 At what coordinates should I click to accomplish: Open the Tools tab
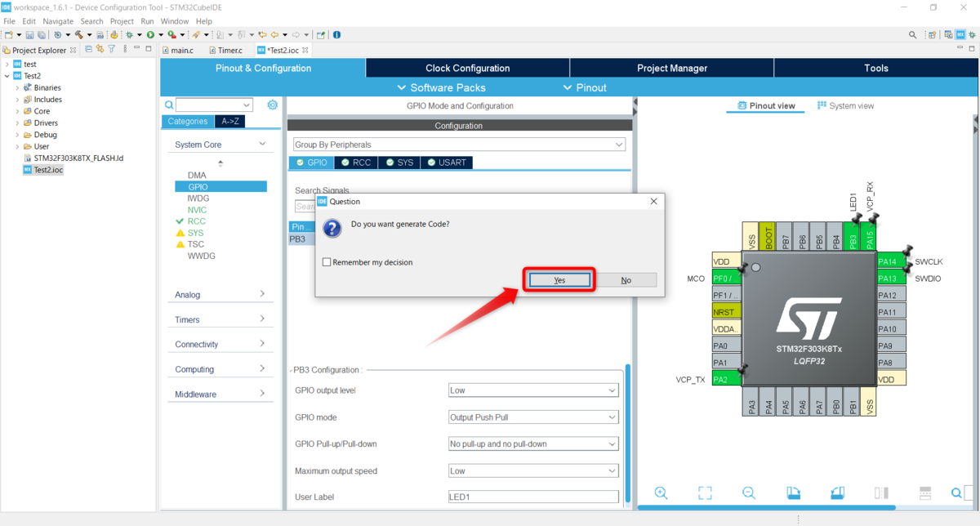pos(876,68)
